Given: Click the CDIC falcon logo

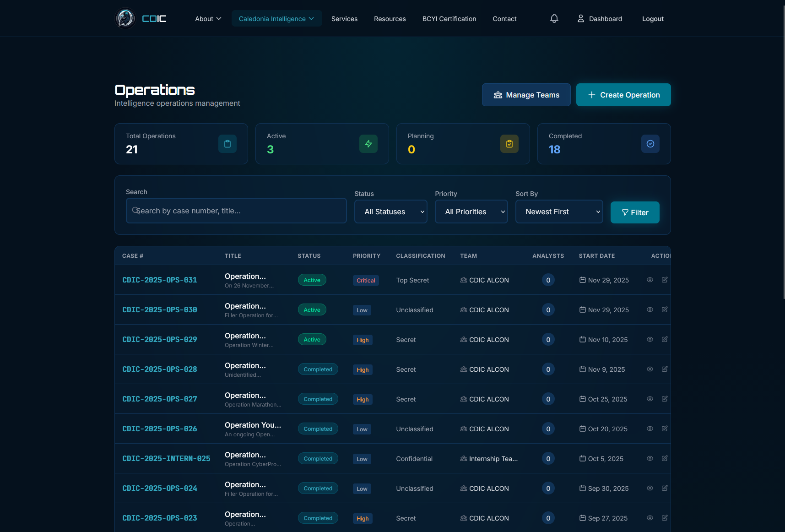Looking at the screenshot, I should pyautogui.click(x=125, y=18).
